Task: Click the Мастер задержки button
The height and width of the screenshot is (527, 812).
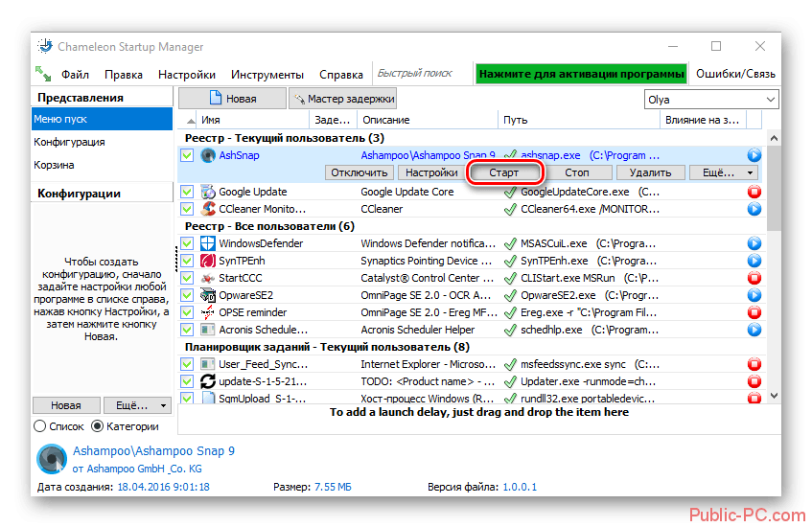Action: (343, 99)
